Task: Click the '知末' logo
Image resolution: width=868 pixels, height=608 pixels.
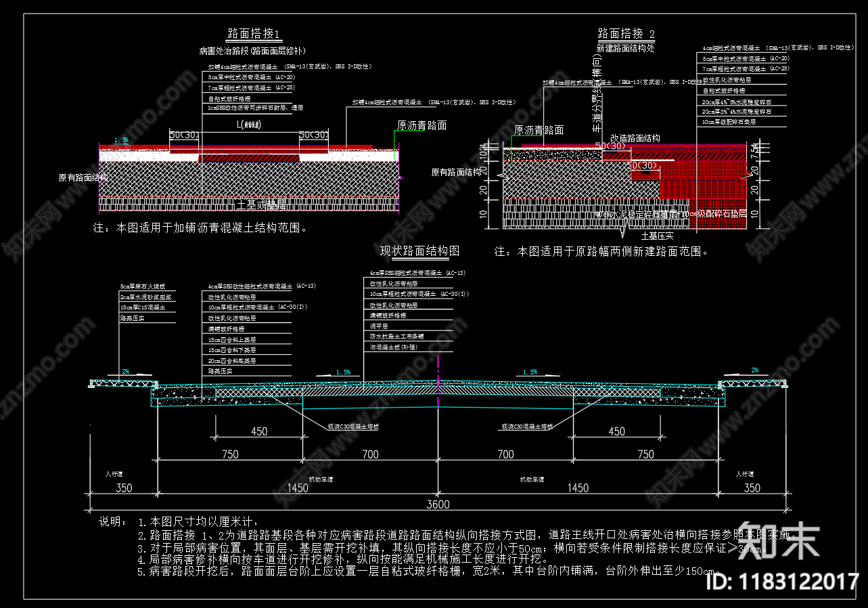Action: coord(779,541)
